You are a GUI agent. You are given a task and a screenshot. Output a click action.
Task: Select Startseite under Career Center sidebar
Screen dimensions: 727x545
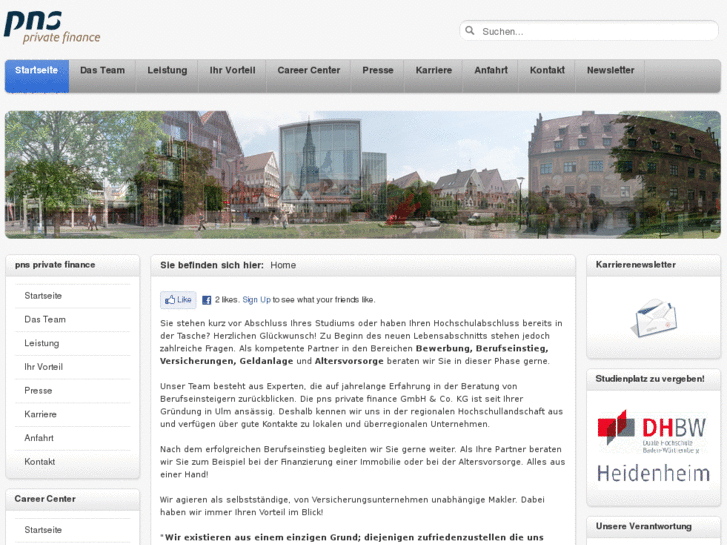[72, 530]
